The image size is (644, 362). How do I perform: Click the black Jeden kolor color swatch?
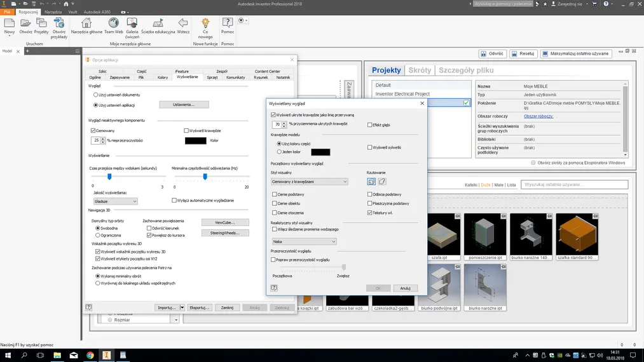point(320,152)
